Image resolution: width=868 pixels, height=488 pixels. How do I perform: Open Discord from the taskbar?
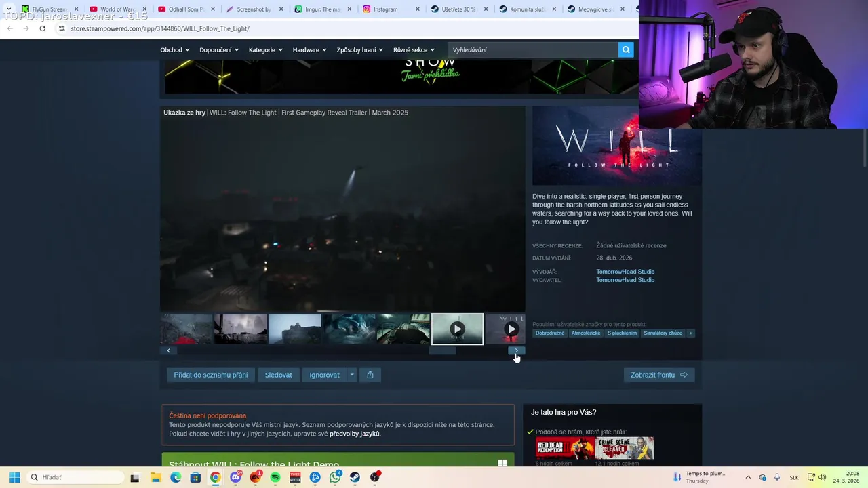[x=235, y=477]
